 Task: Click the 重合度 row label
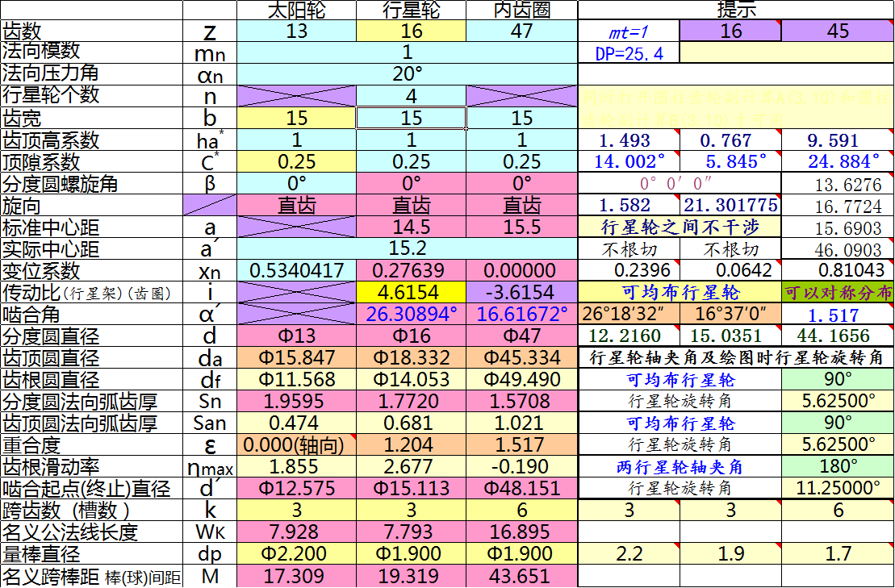[x=91, y=444]
